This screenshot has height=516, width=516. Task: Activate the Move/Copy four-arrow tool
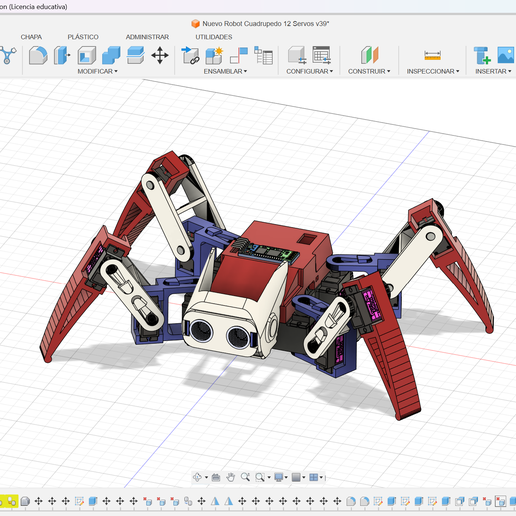(x=160, y=55)
